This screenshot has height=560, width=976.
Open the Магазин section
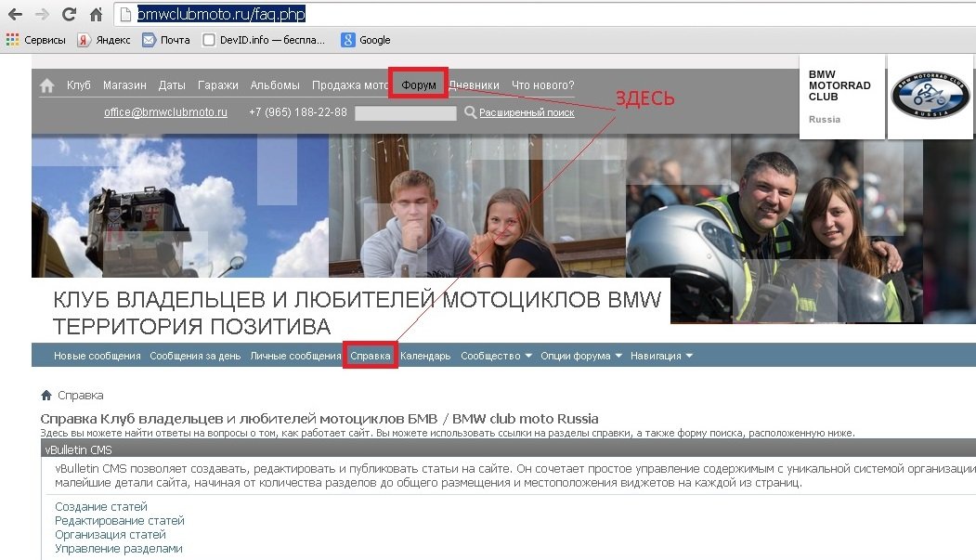click(124, 85)
